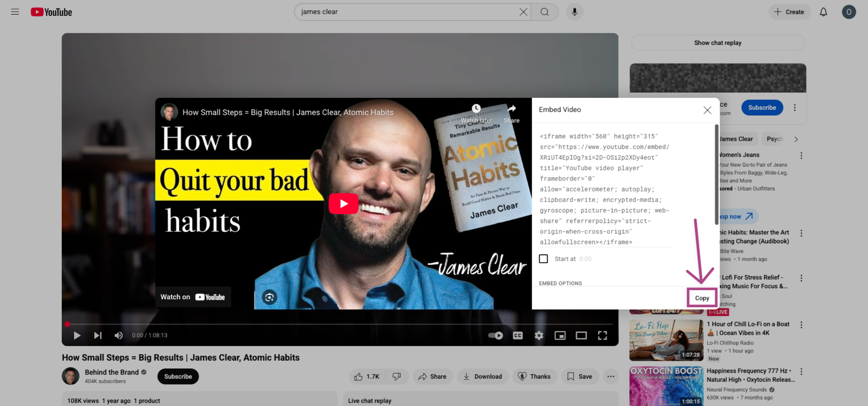Mute the player volume
Screen dimensions: 868x406
118,335
